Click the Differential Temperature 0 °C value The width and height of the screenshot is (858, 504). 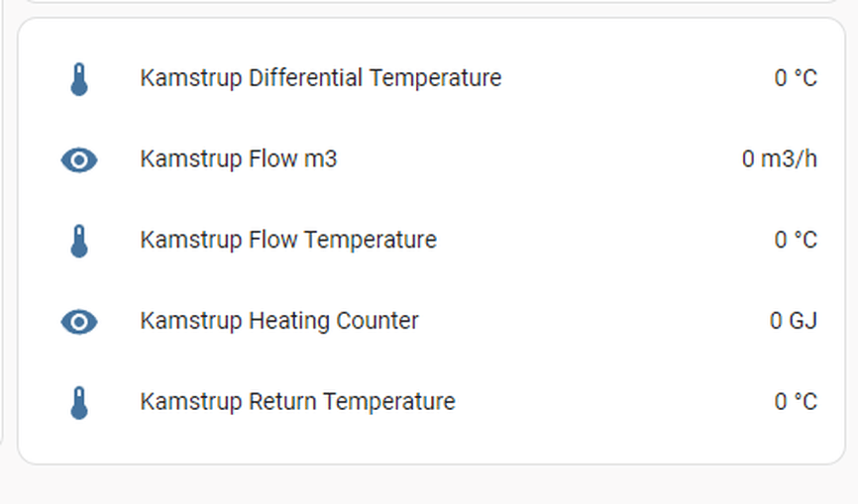(x=796, y=78)
